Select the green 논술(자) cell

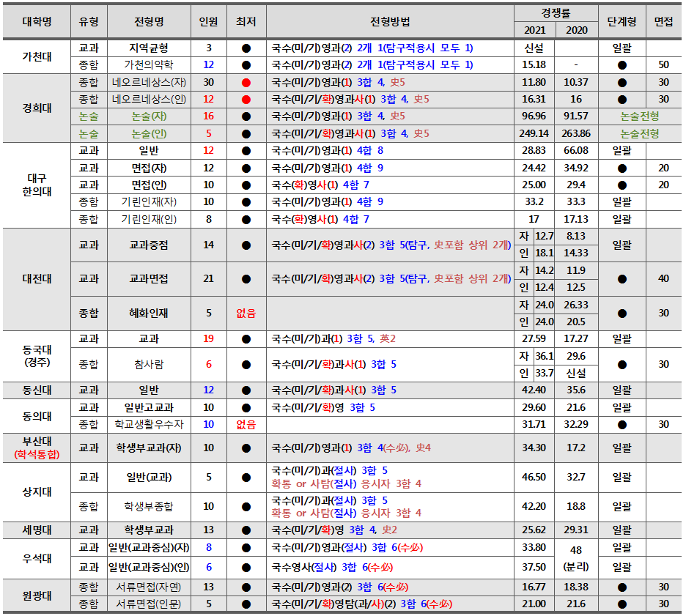click(149, 116)
